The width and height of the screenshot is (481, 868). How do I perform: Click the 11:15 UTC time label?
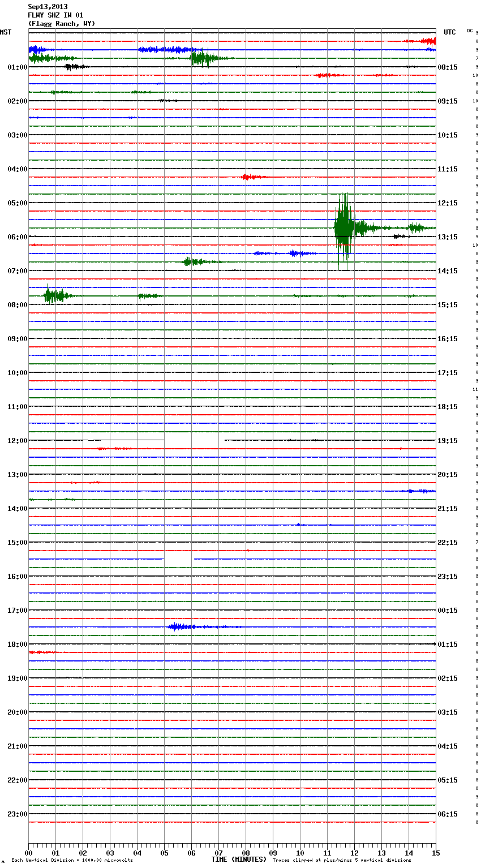448,169
